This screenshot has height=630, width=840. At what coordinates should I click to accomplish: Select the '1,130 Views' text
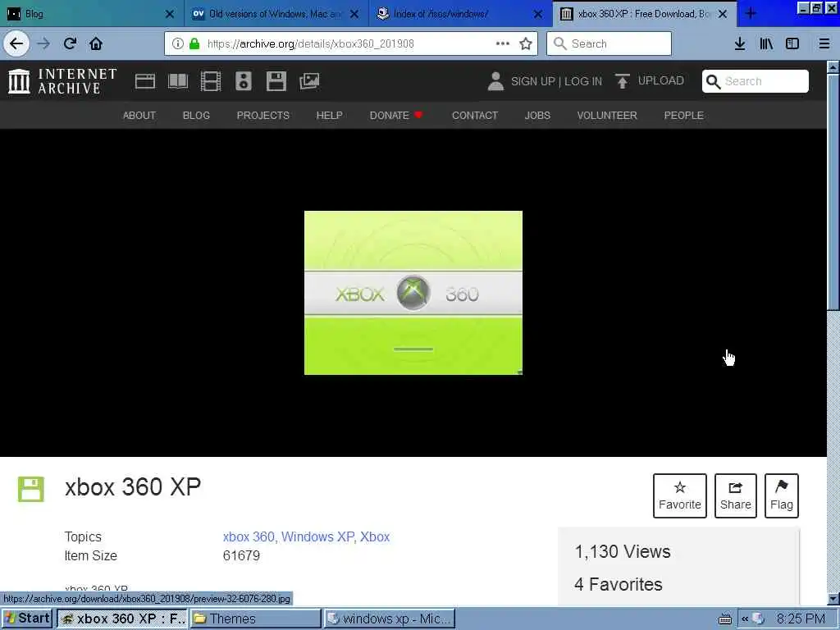coord(622,552)
